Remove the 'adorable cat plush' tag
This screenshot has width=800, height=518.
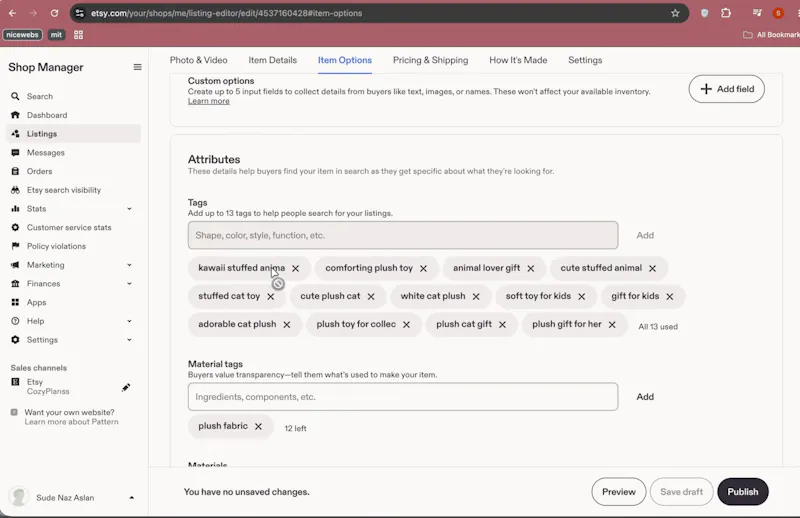[287, 325]
